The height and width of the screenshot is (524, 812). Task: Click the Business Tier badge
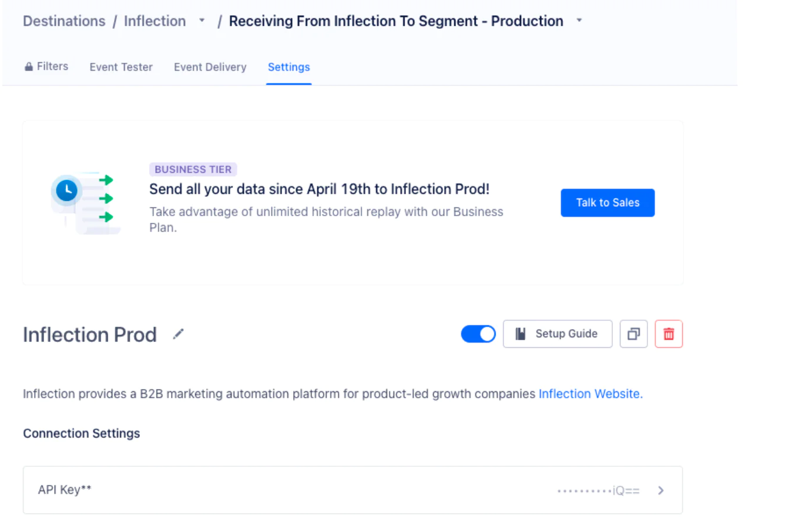[193, 169]
